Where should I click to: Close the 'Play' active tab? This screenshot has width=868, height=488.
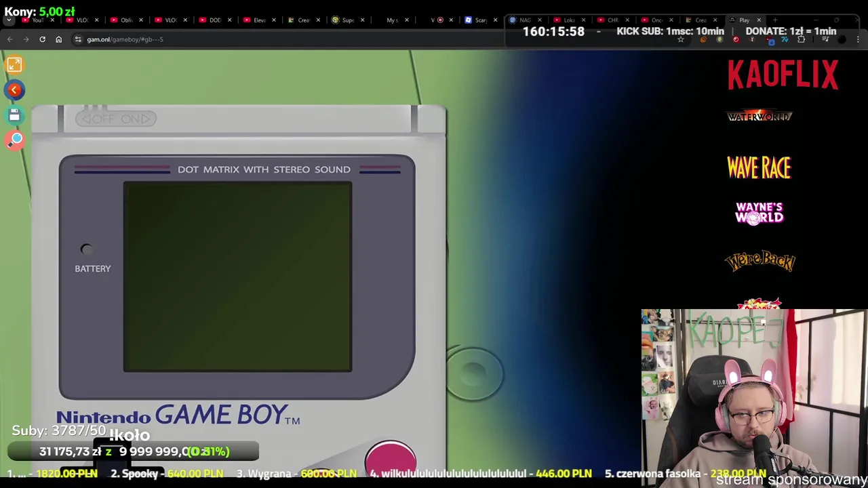point(759,20)
